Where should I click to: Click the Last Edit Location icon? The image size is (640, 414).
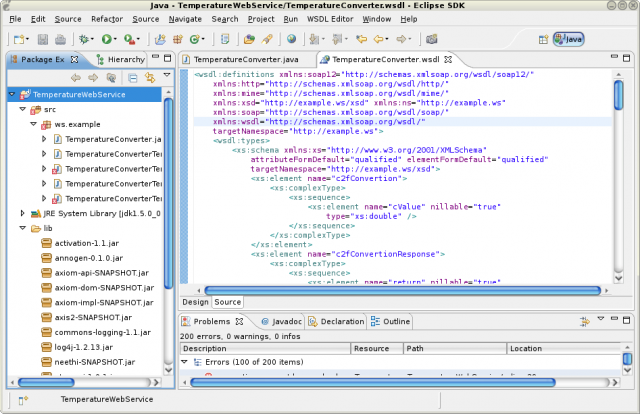click(361, 39)
